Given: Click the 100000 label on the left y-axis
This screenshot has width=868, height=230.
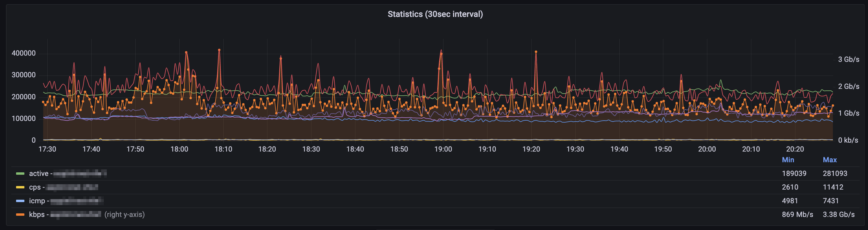Looking at the screenshot, I should (23, 119).
